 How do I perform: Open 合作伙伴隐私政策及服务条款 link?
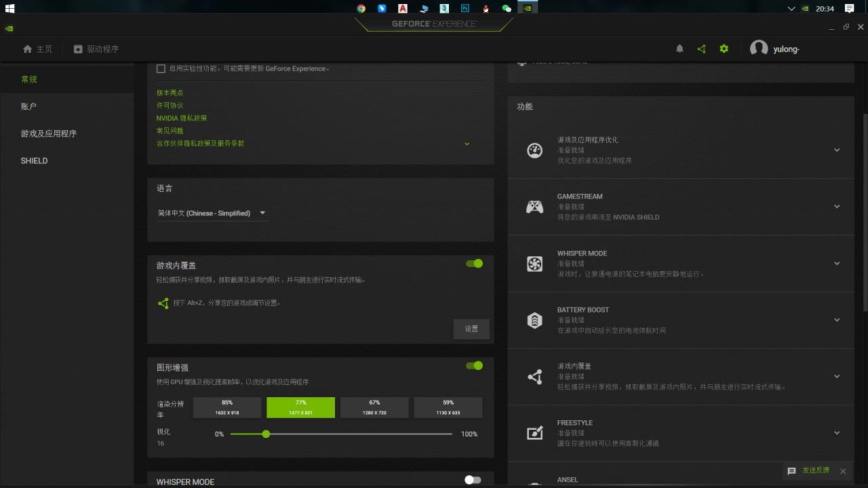tap(200, 144)
